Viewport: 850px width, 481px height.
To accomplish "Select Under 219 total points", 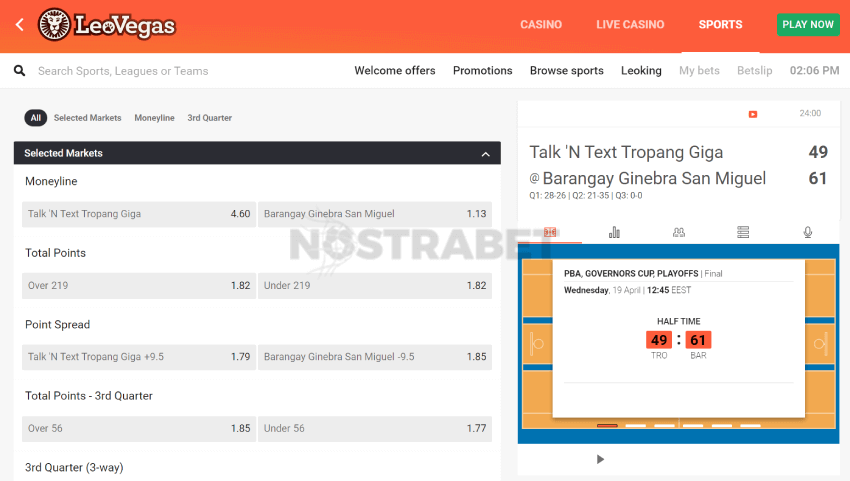I will coord(375,285).
